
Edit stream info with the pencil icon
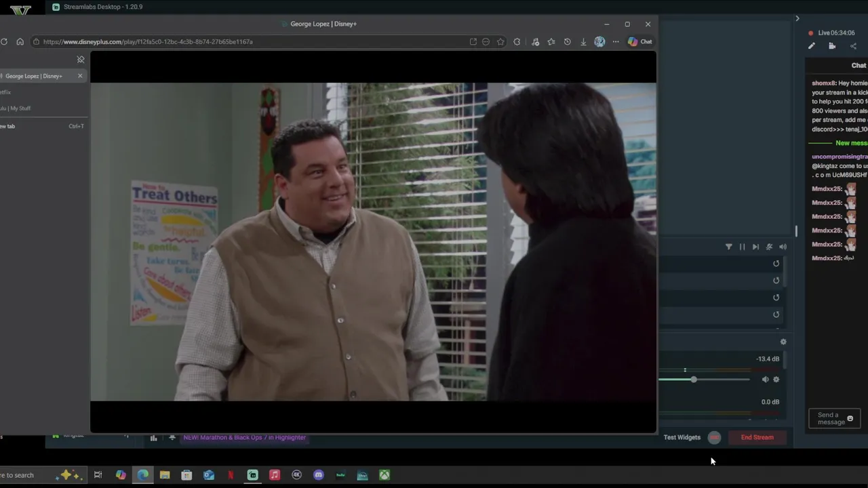tap(812, 46)
